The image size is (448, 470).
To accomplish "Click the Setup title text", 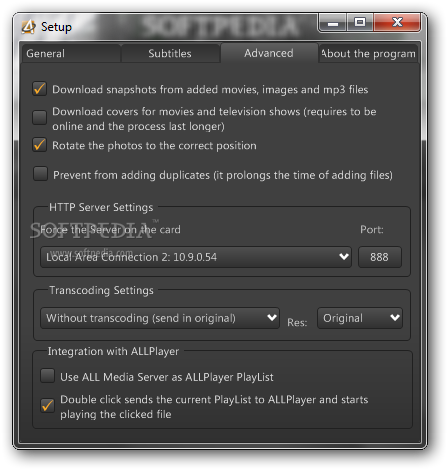I will tap(56, 27).
